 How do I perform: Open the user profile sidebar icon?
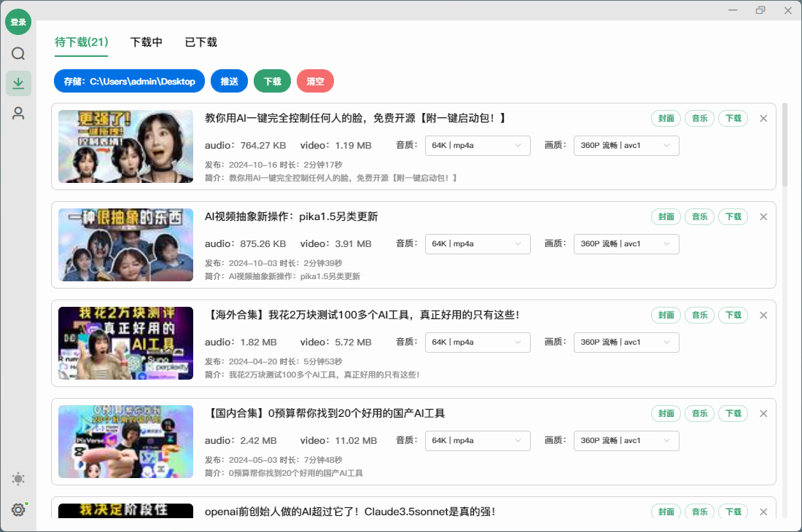coord(18,113)
